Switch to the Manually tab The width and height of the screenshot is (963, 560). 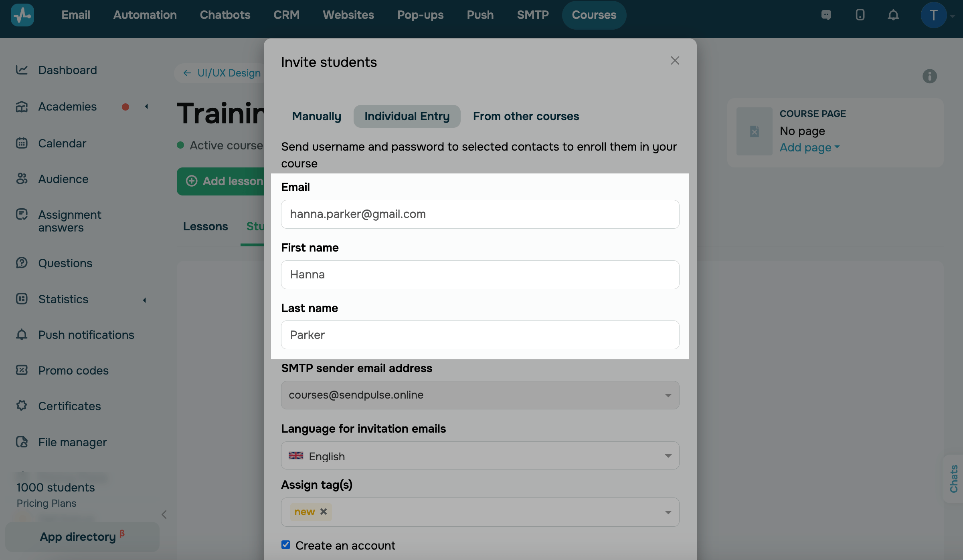pos(316,116)
